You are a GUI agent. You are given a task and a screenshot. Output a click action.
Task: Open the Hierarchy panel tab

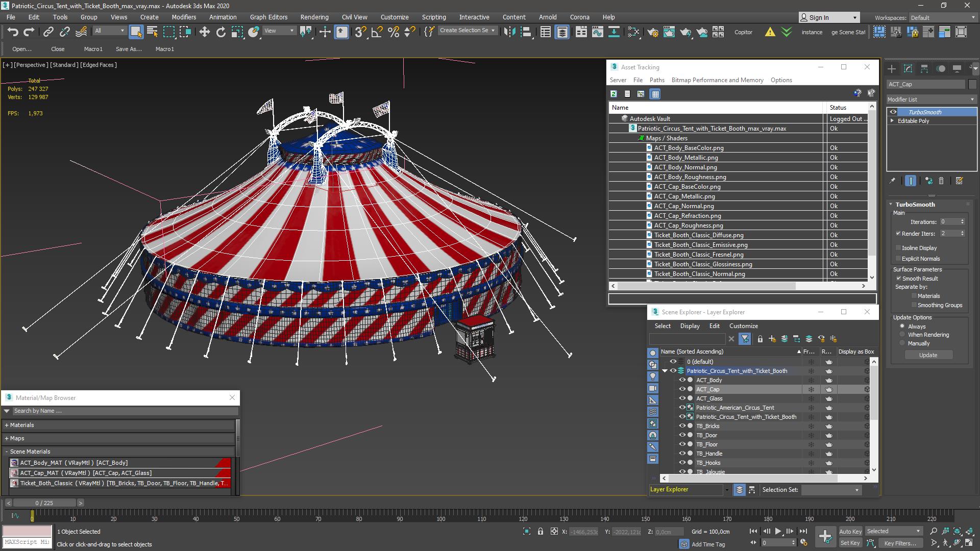click(924, 69)
